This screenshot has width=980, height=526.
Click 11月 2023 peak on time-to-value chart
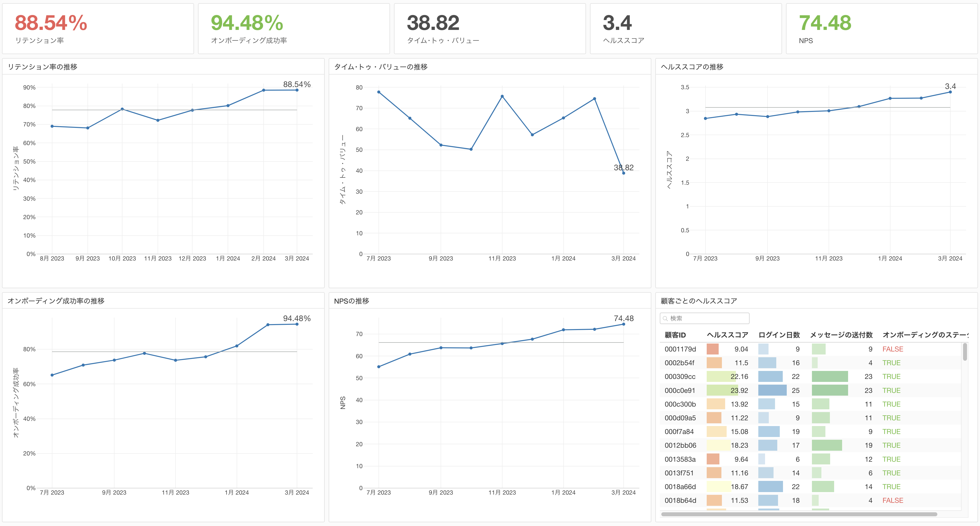pos(502,96)
